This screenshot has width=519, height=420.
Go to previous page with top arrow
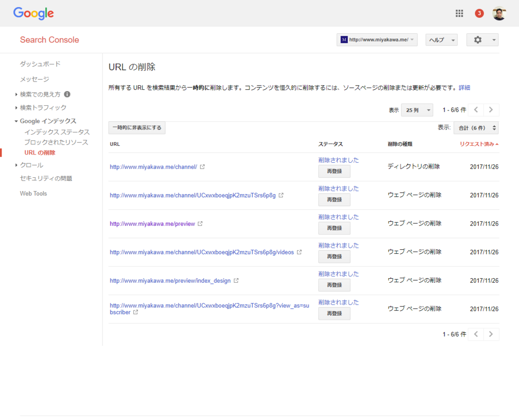click(476, 110)
